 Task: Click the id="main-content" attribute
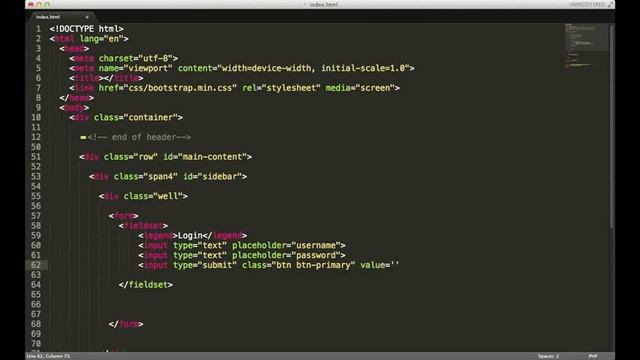pyautogui.click(x=205, y=157)
